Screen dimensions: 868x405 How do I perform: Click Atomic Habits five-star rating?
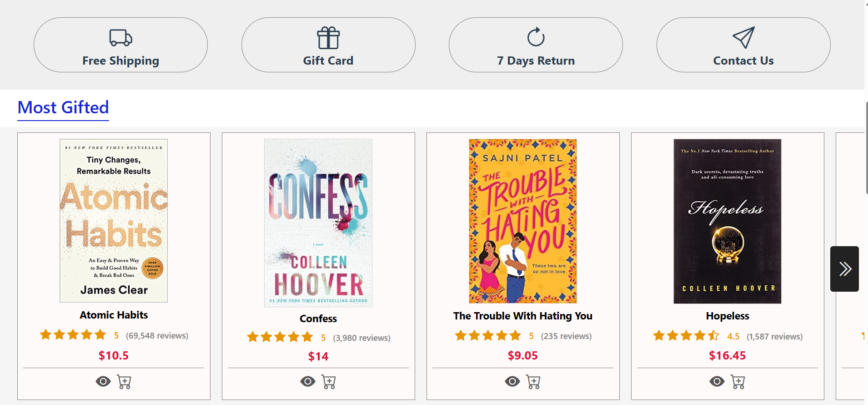tap(73, 335)
